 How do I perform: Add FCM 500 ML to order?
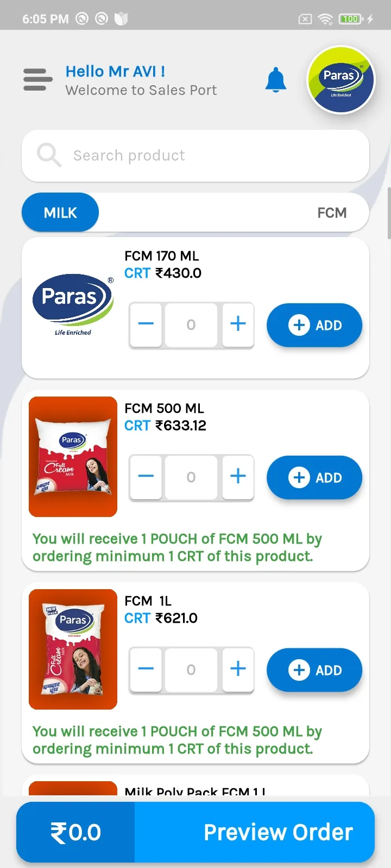pos(314,477)
